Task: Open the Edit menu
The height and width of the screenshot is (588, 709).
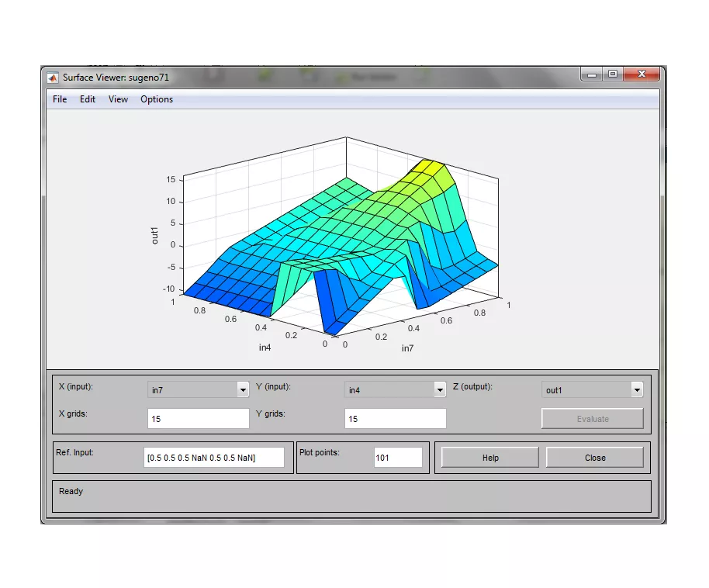Action: 88,99
